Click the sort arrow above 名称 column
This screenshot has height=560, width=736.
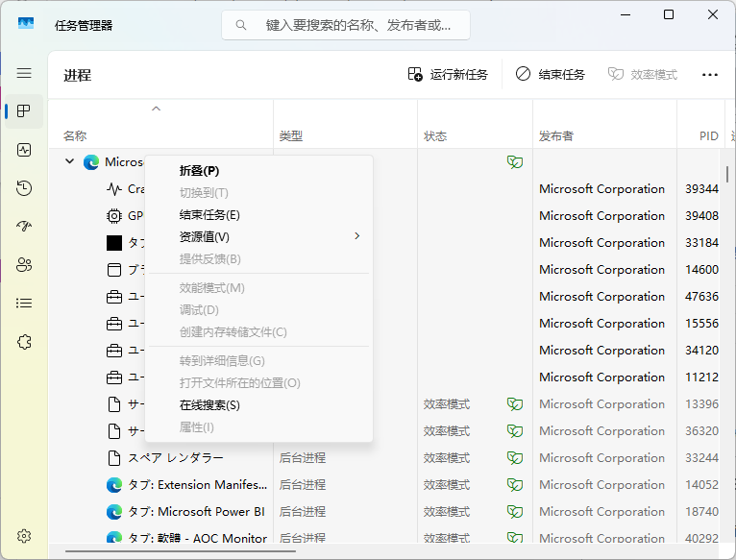pyautogui.click(x=157, y=109)
